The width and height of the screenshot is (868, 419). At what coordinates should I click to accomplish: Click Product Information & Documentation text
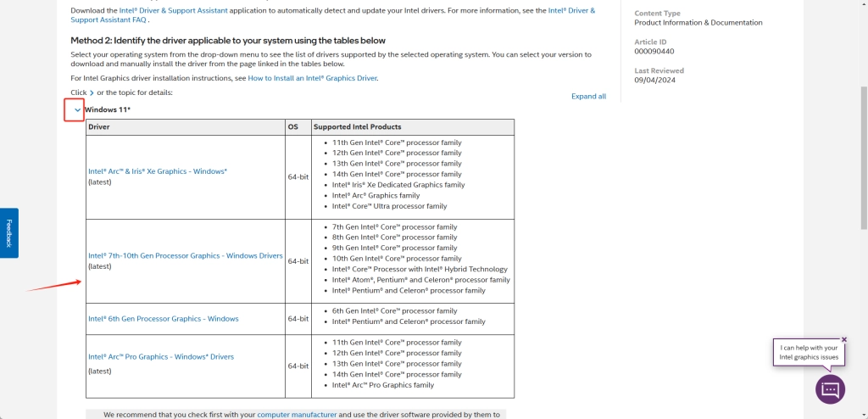(x=698, y=23)
